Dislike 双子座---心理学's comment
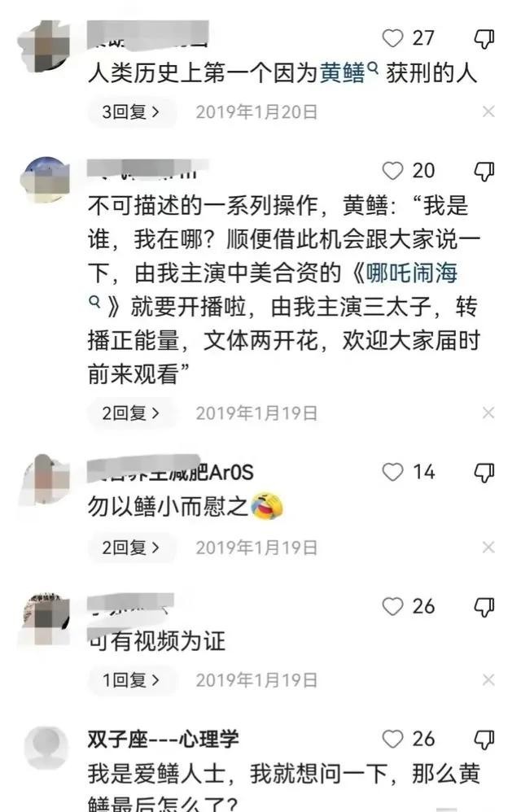Image resolution: width=521 pixels, height=812 pixels. 484,740
